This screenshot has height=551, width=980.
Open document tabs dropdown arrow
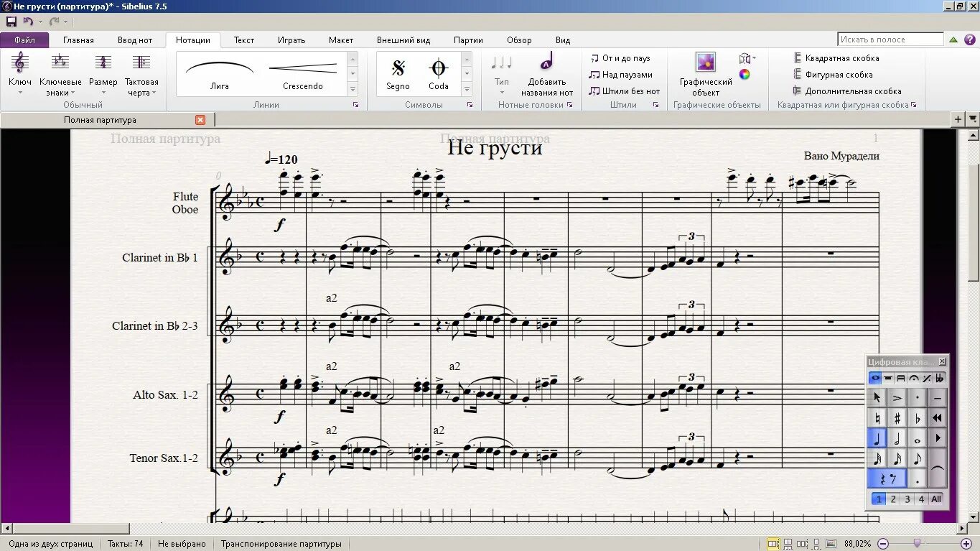tap(973, 119)
